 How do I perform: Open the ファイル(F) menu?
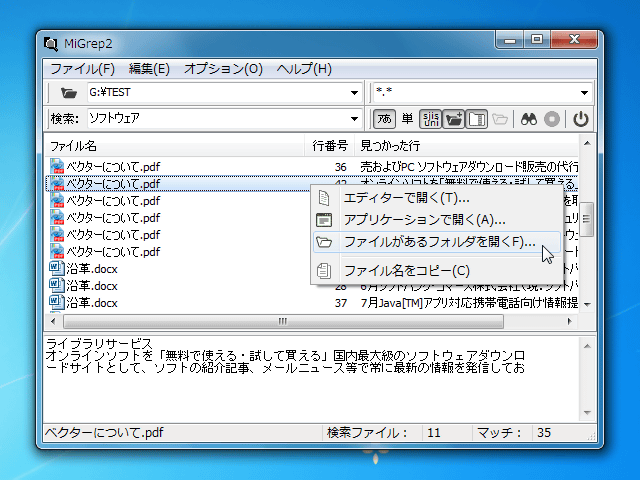point(82,69)
